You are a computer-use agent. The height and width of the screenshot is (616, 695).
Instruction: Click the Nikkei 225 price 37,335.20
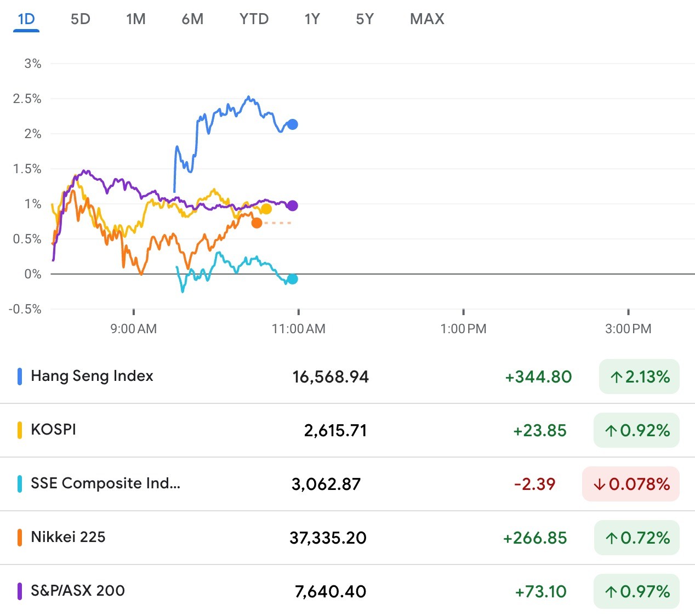tap(328, 538)
